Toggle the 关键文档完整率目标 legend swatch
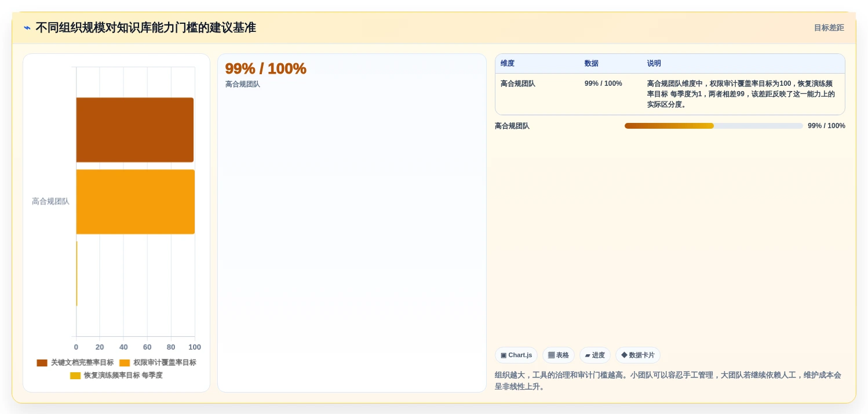This screenshot has width=868, height=414. [42, 363]
